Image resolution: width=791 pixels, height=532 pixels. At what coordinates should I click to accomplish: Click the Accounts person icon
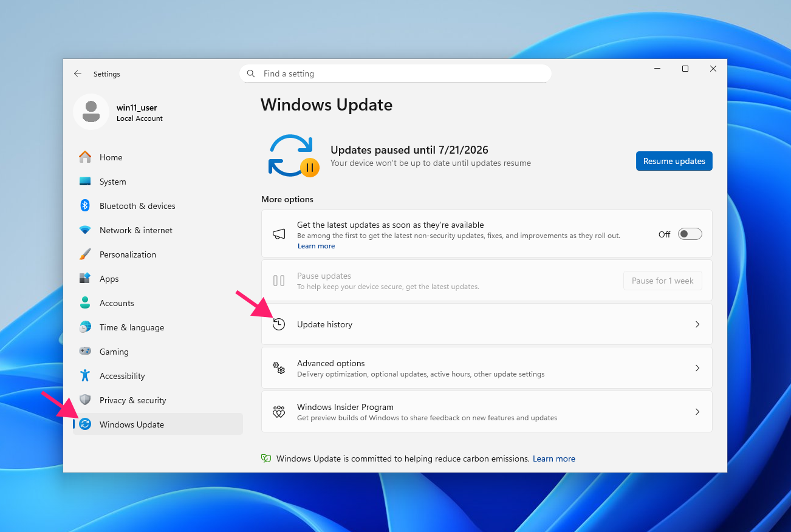tap(85, 302)
